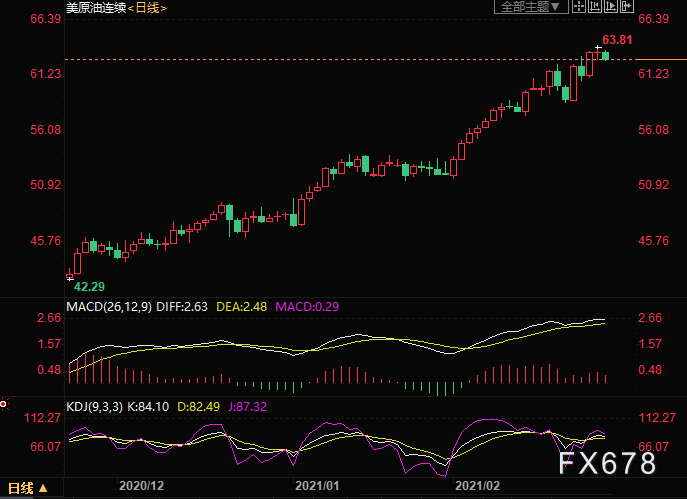Click left axis price 66.39
Viewport: 687px width, 499px height.
[46, 19]
